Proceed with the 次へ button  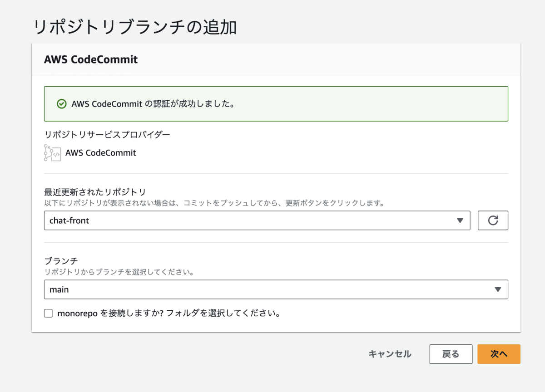(499, 354)
